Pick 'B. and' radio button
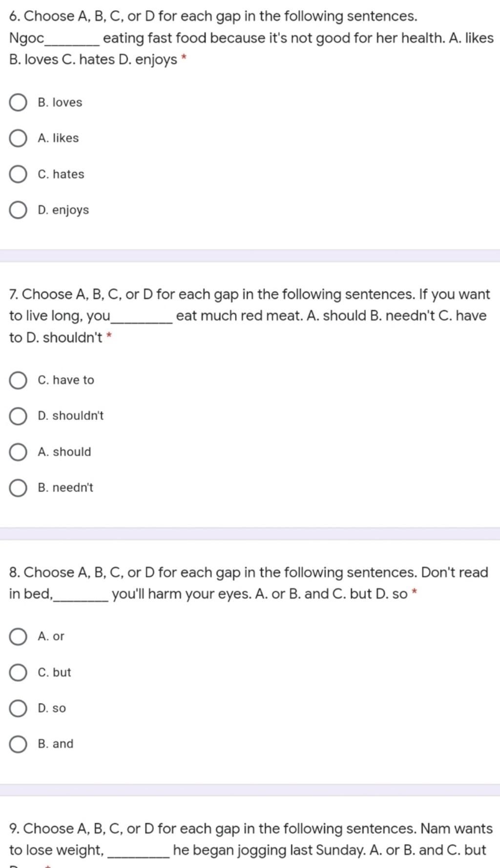The width and height of the screenshot is (500, 868). pos(18,744)
